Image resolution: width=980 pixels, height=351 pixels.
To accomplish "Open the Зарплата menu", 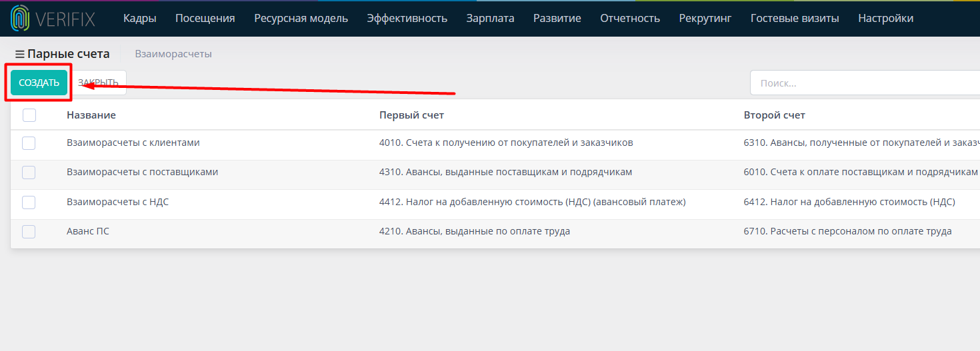I will pyautogui.click(x=491, y=19).
